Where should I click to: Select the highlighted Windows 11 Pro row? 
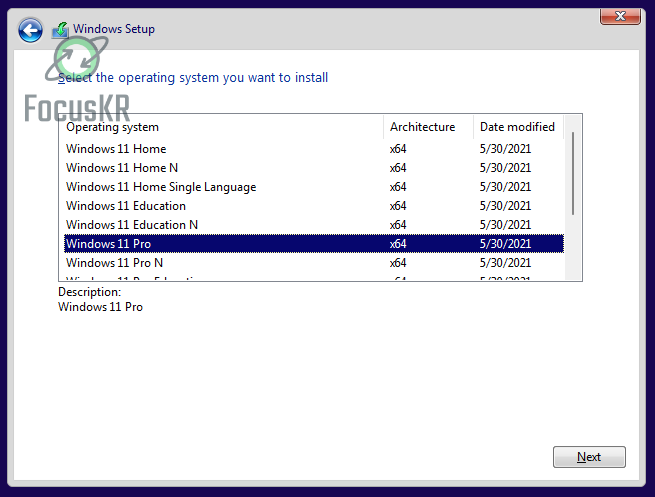click(314, 244)
